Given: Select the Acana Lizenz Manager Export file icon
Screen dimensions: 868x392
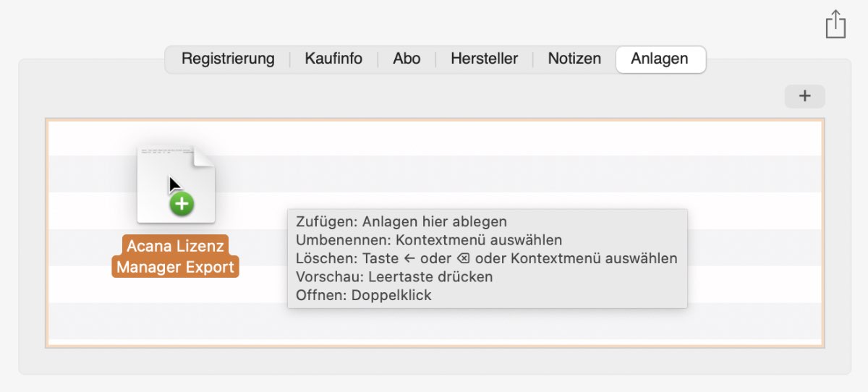Looking at the screenshot, I should click(x=176, y=184).
